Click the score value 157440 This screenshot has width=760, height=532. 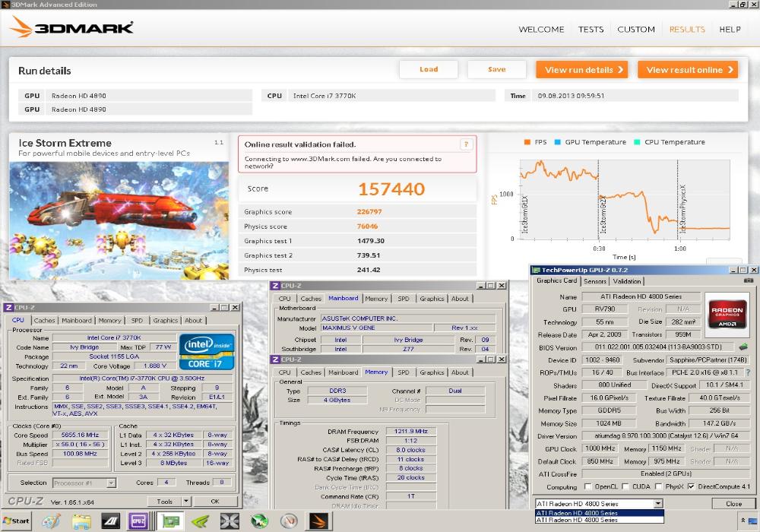pyautogui.click(x=391, y=189)
